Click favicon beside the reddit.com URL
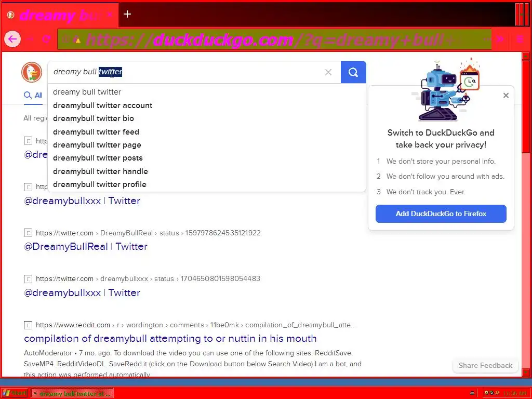Screen dimensions: 532x399 pyautogui.click(x=28, y=325)
